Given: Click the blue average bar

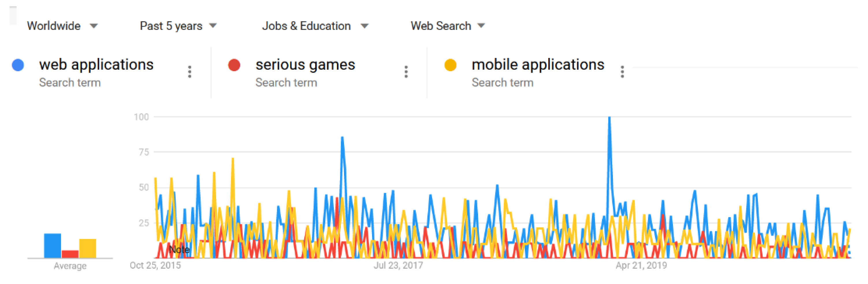Looking at the screenshot, I should (53, 246).
